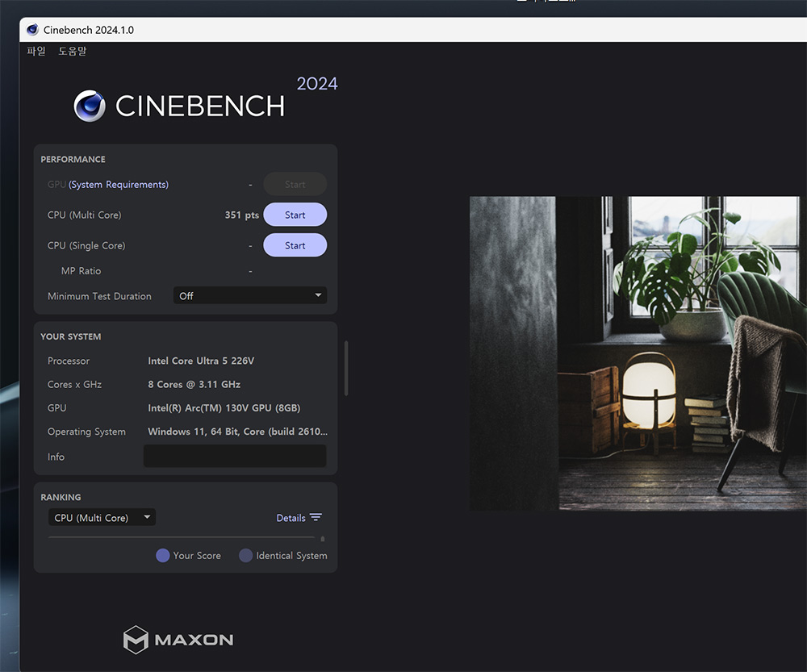Click the Details filter lines icon
Image resolution: width=807 pixels, height=672 pixels.
click(316, 517)
